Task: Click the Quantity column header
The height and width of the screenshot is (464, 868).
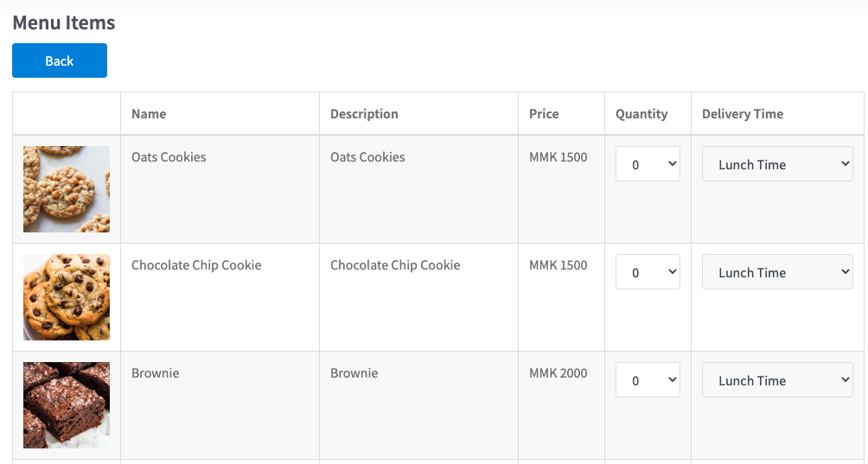Action: [x=641, y=114]
